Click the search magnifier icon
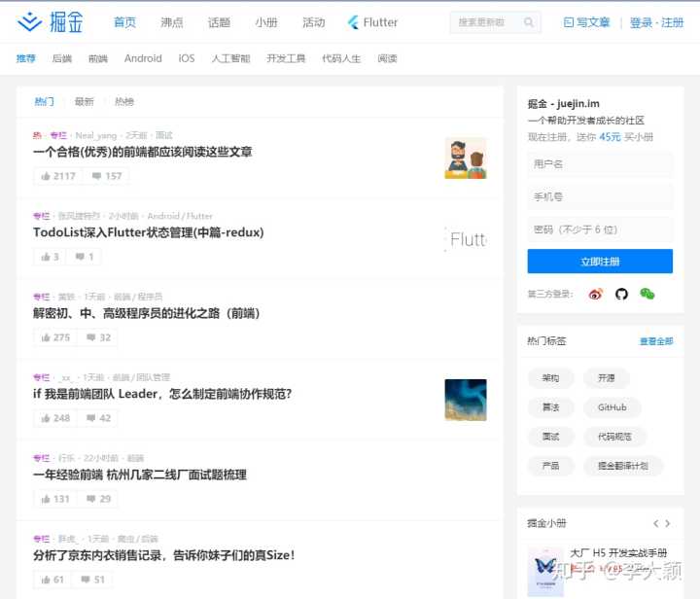 click(x=529, y=22)
